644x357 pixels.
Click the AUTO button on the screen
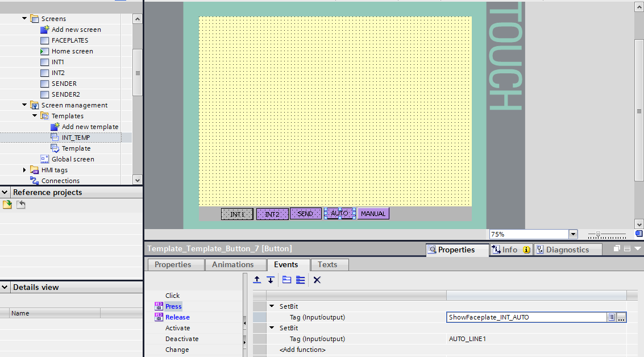tap(340, 213)
